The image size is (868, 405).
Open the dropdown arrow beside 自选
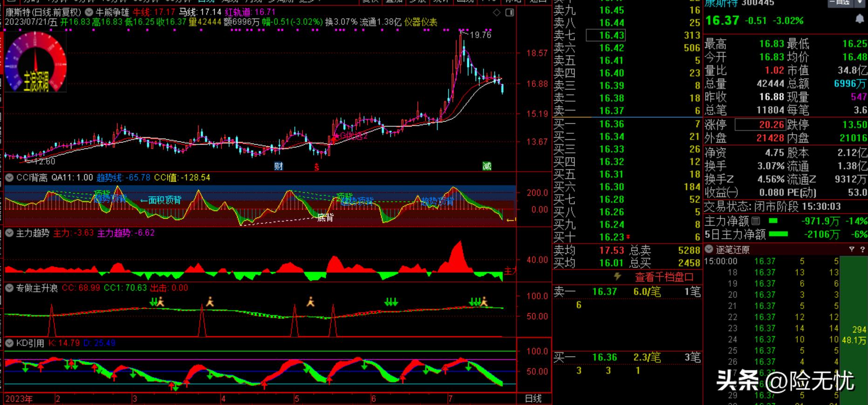coord(860,2)
